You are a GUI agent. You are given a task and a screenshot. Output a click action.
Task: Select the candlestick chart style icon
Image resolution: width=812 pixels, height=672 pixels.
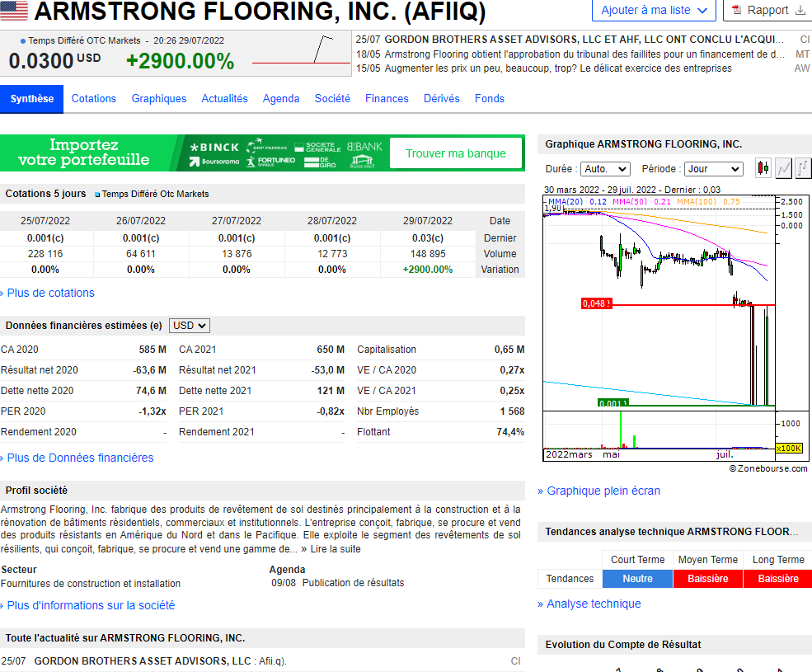tap(763, 168)
